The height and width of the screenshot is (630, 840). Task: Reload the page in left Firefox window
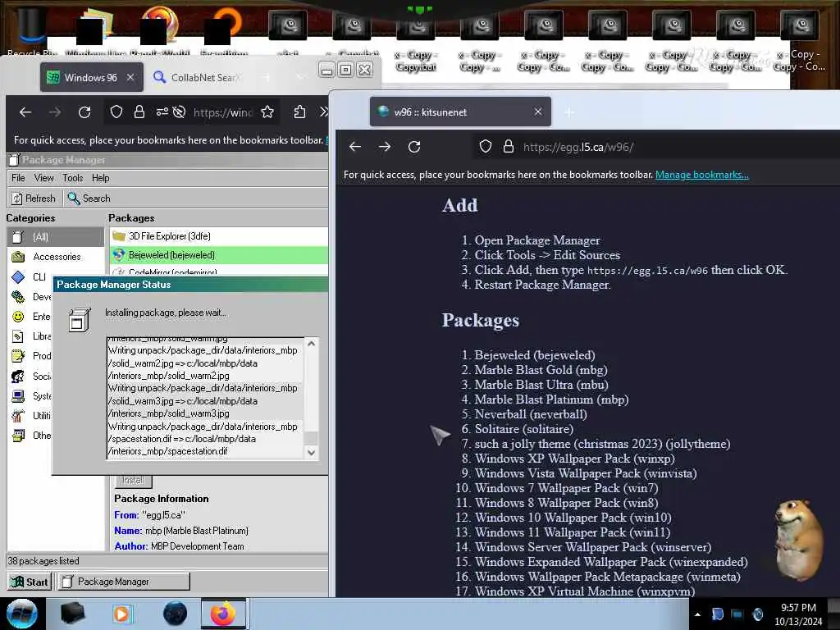84,112
